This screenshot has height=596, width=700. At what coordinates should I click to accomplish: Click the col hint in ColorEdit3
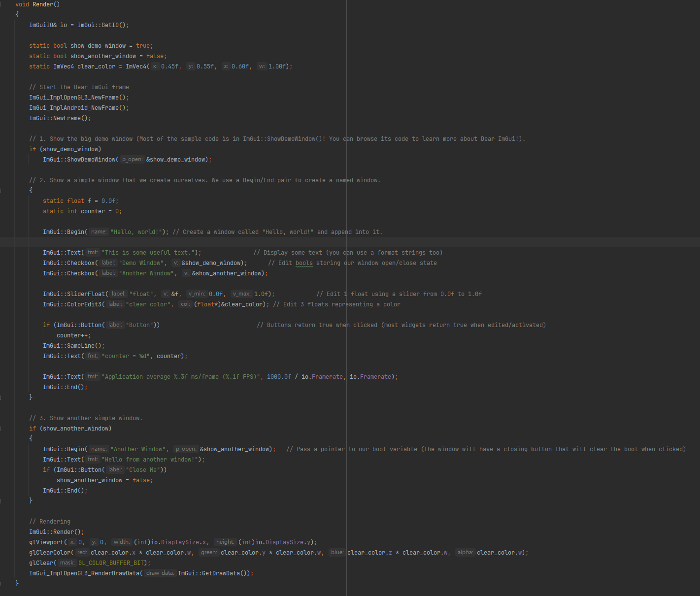(x=185, y=304)
